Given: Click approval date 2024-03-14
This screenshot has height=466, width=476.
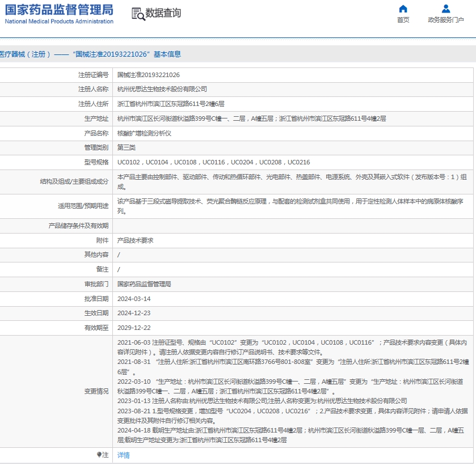Looking at the screenshot, I should click(134, 299).
